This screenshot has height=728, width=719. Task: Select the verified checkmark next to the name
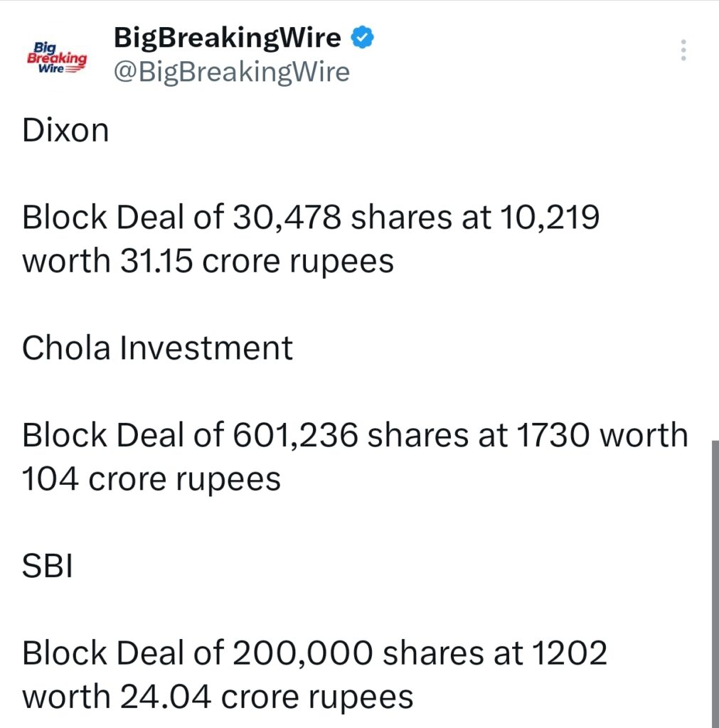(362, 36)
